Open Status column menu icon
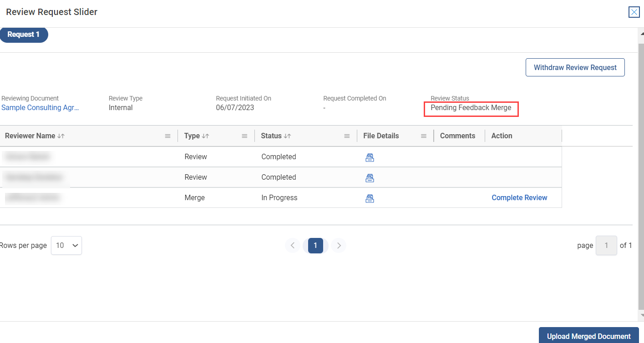The width and height of the screenshot is (644, 343). coord(347,136)
